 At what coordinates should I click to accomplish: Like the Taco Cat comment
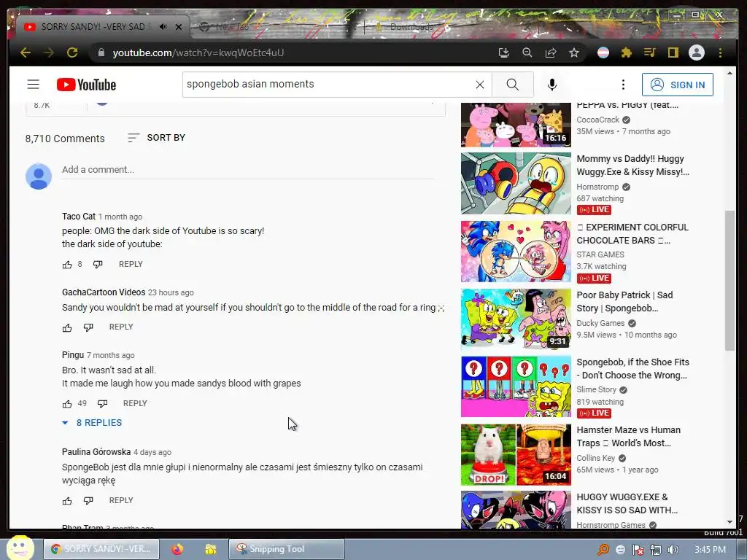(67, 265)
